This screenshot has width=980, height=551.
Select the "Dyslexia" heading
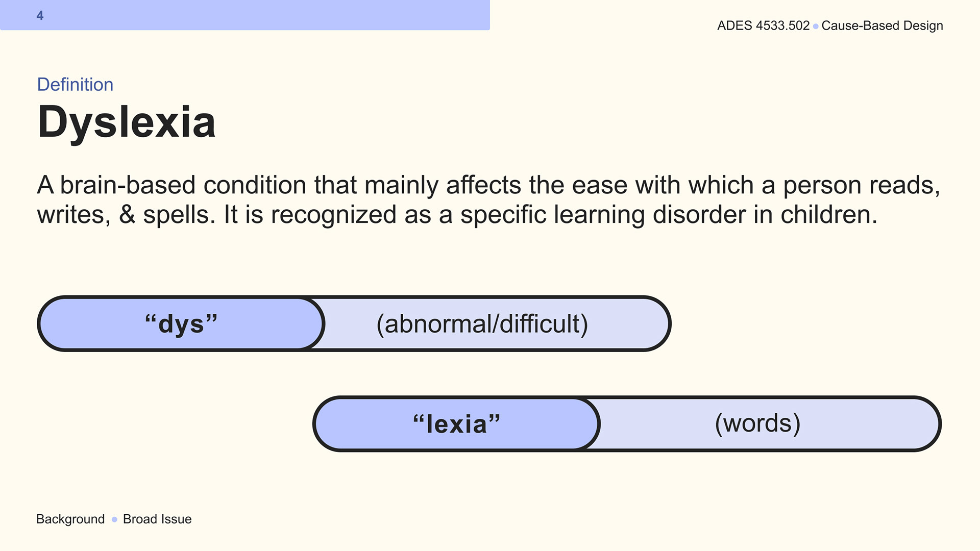pos(127,122)
